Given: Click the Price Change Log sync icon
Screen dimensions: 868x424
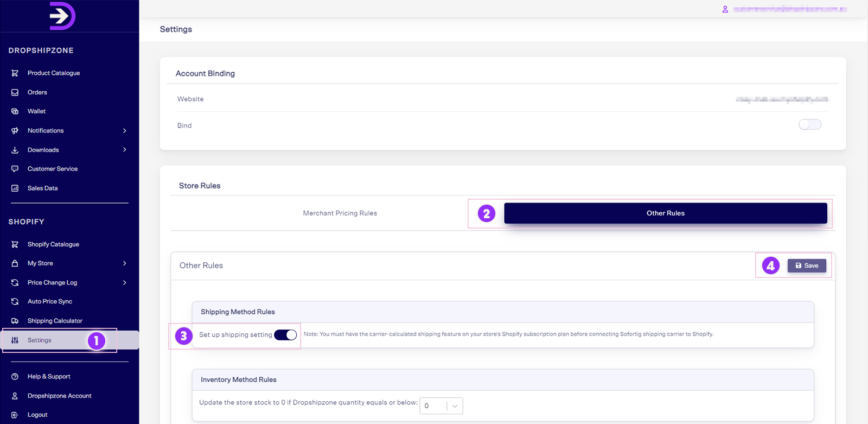Looking at the screenshot, I should pos(15,283).
